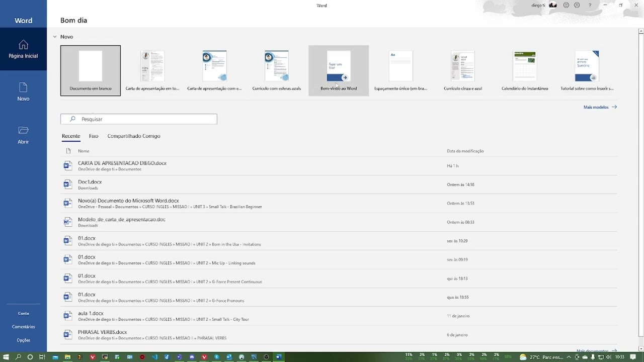
Task: Select Espaçamento único template
Action: (400, 70)
